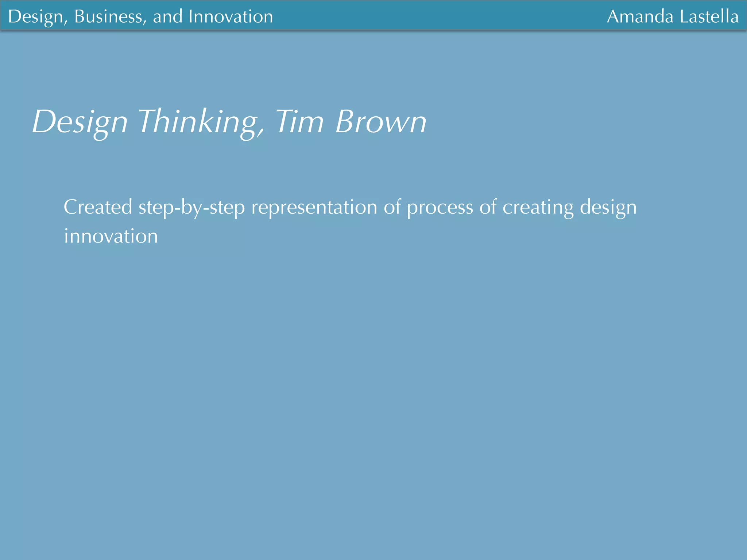Click the word "creating" in the body text

click(538, 207)
